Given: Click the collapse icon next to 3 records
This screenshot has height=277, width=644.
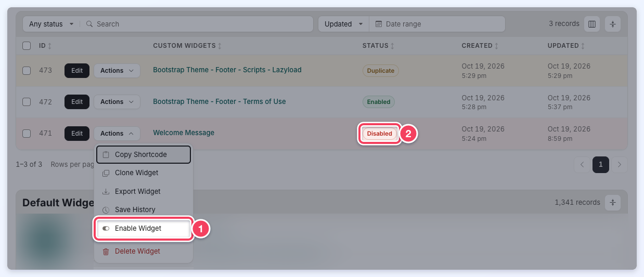Looking at the screenshot, I should click(x=613, y=24).
